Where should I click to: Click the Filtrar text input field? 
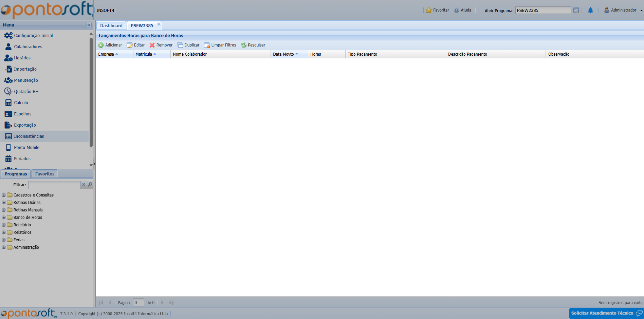54,185
